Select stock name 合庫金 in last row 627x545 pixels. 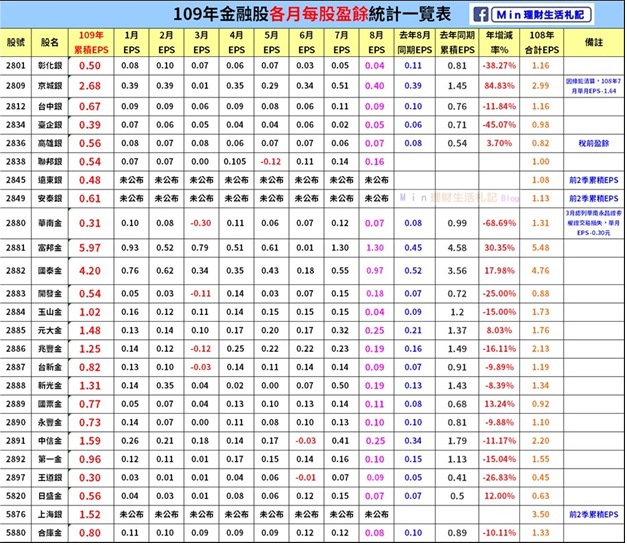[x=51, y=533]
